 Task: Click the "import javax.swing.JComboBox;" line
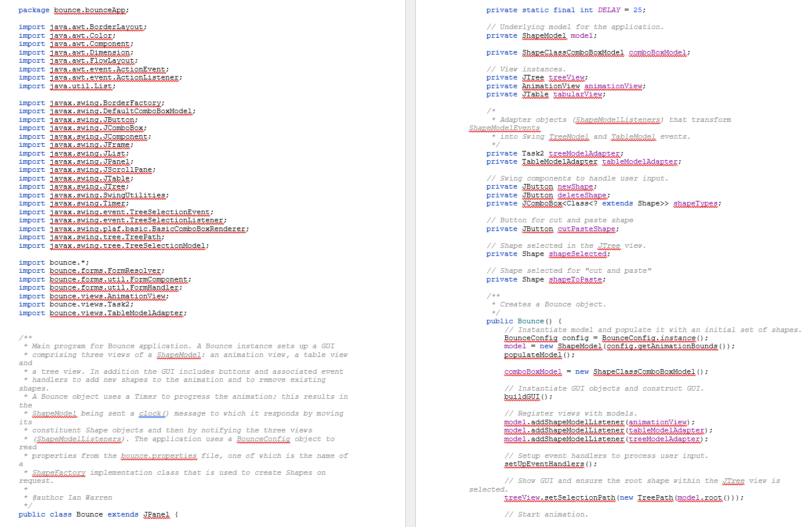tap(82, 128)
